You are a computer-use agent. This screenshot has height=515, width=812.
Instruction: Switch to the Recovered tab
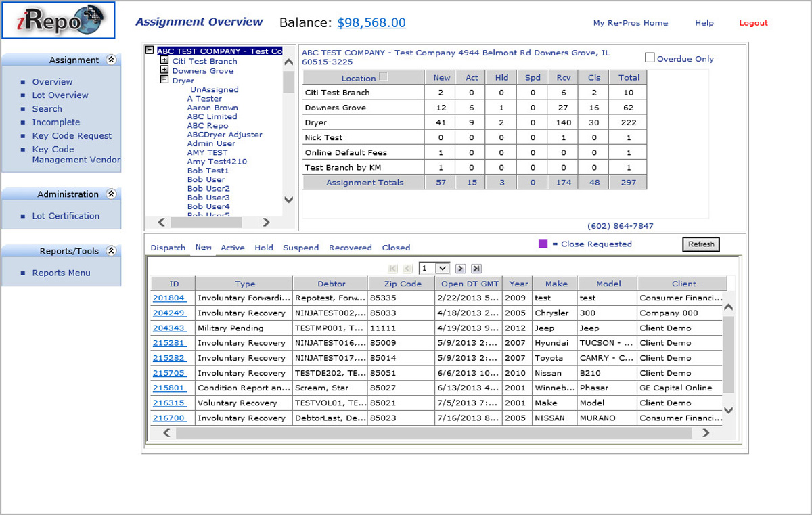(x=351, y=248)
